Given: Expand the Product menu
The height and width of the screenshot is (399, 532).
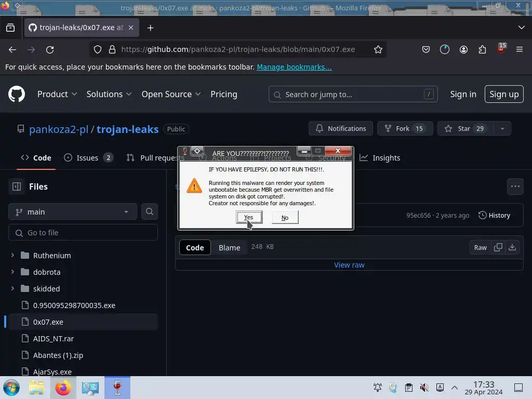Looking at the screenshot, I should tap(57, 95).
